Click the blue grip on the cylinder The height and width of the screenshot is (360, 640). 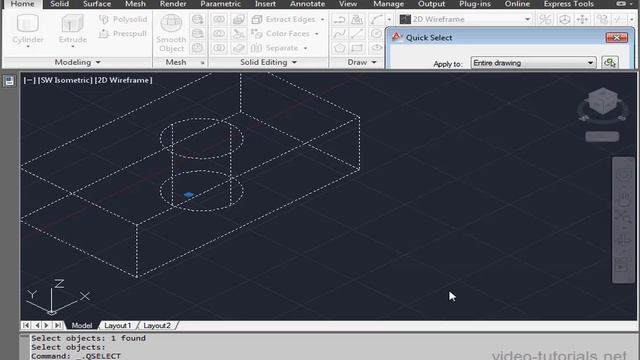point(188,195)
